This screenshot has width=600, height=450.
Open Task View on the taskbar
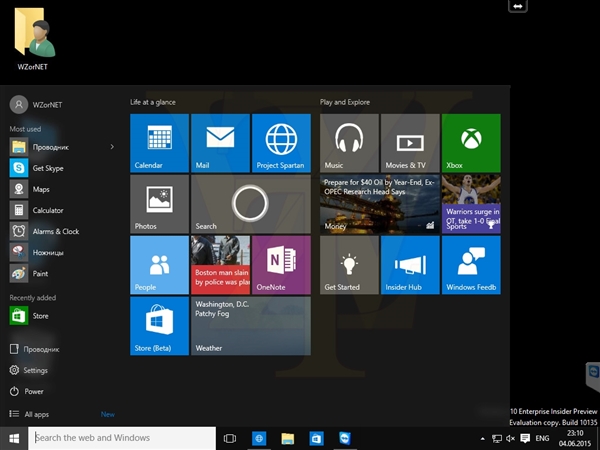pos(230,439)
